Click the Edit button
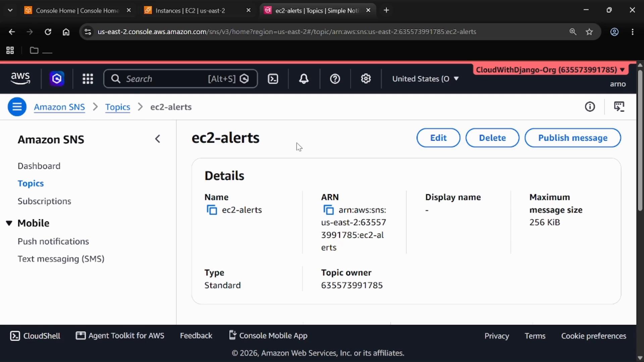 tap(438, 138)
